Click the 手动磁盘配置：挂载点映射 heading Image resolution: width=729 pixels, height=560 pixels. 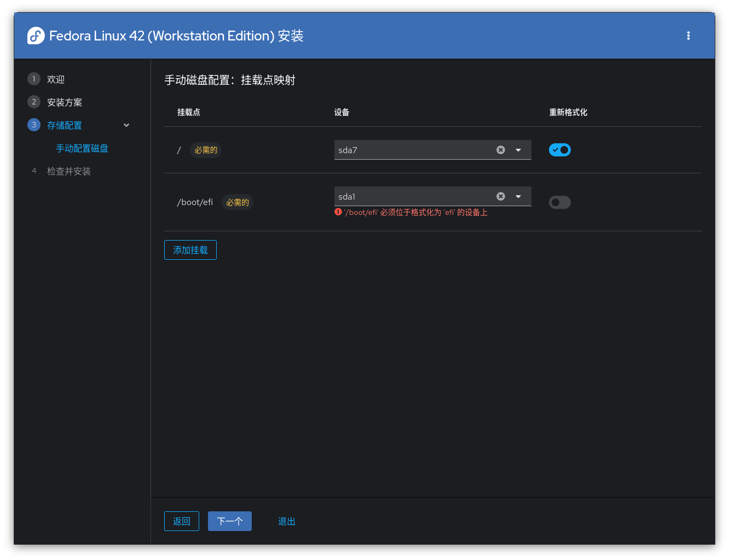tap(230, 80)
